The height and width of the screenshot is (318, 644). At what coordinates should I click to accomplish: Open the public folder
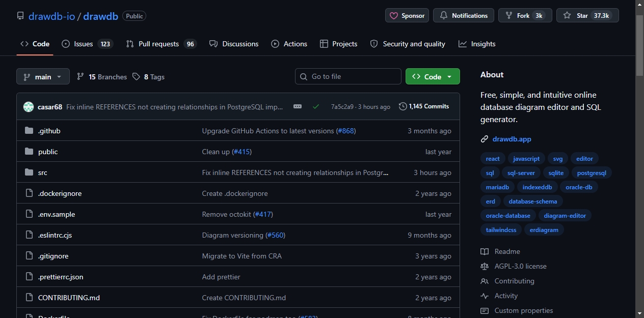tap(48, 152)
